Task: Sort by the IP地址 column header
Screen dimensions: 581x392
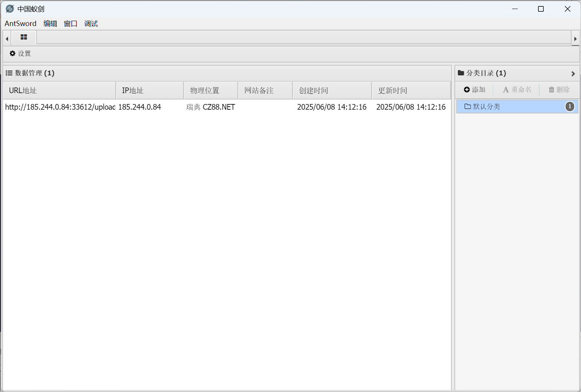Action: [150, 90]
